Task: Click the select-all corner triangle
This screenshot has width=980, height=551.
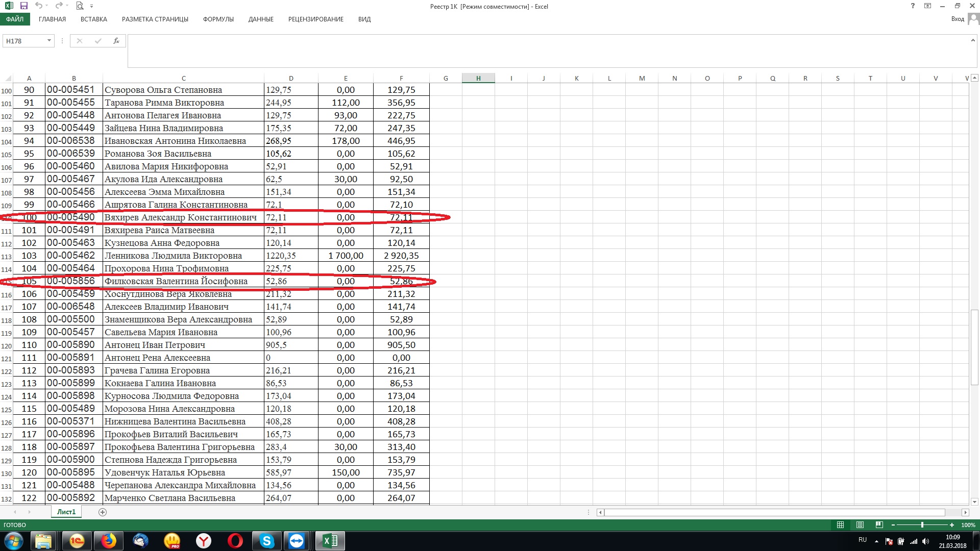Action: pyautogui.click(x=8, y=79)
